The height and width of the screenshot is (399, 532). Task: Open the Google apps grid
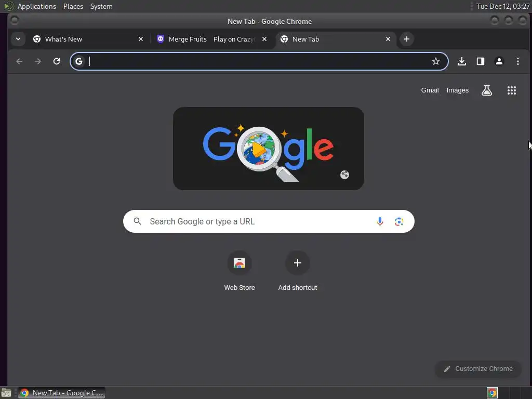point(512,90)
